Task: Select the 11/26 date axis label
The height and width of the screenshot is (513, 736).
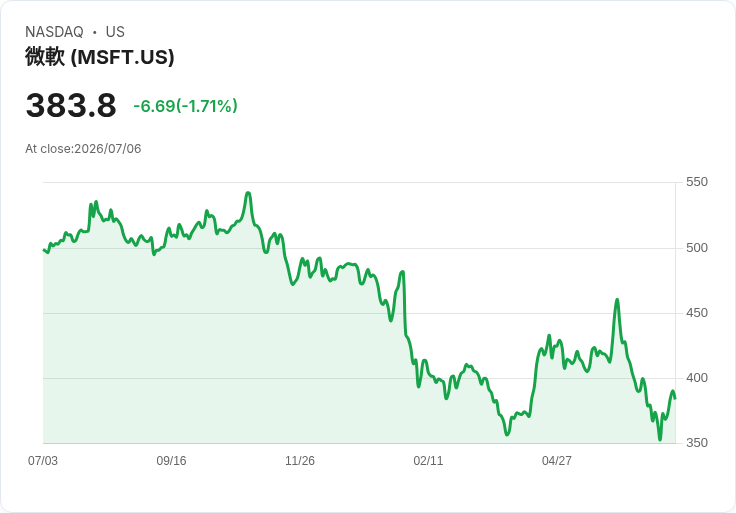Action: click(300, 460)
